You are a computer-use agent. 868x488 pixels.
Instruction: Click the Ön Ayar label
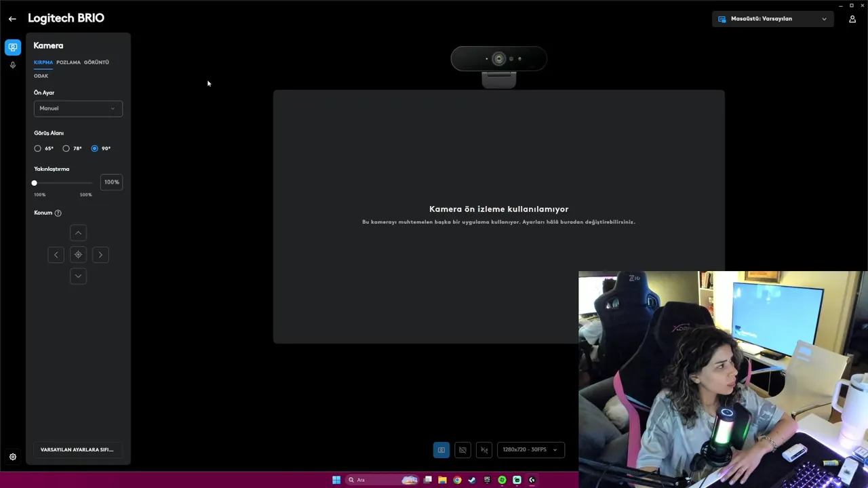tap(44, 93)
